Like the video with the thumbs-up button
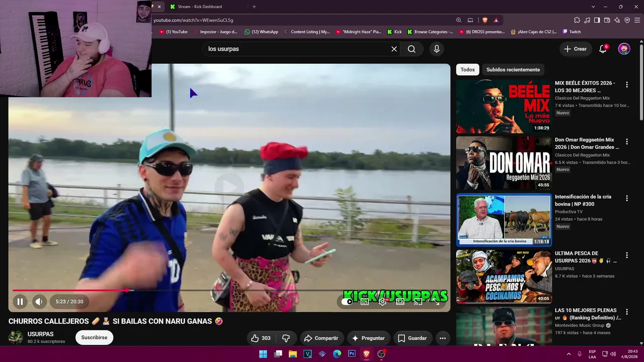Image resolution: width=644 pixels, height=362 pixels. click(x=261, y=338)
